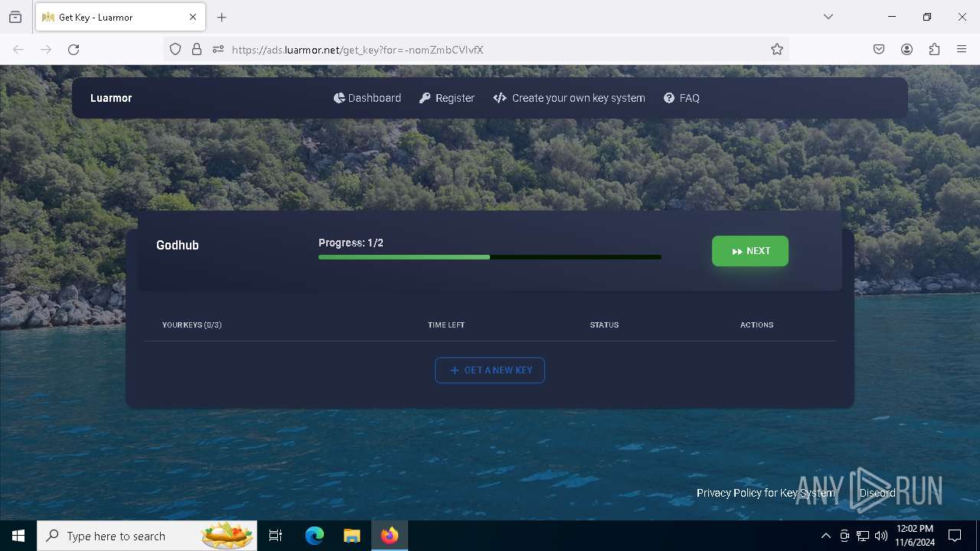
Task: Click the Register key icon
Action: (x=425, y=98)
